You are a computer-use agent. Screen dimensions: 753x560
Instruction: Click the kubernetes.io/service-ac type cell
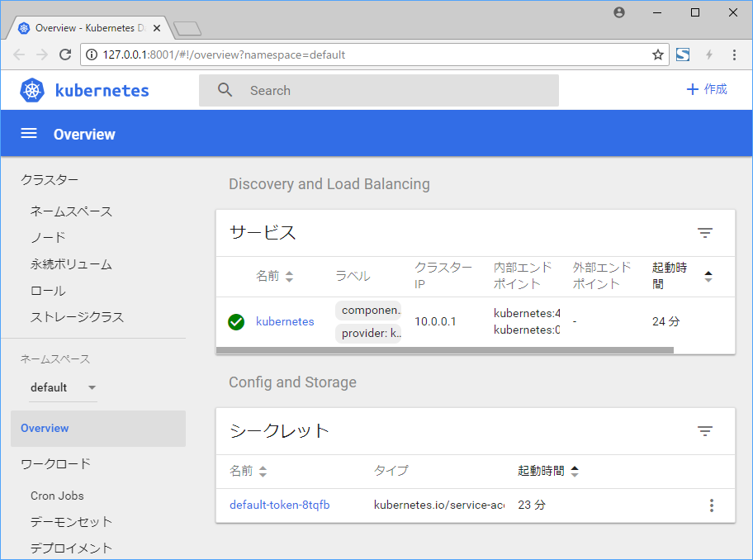pyautogui.click(x=439, y=505)
